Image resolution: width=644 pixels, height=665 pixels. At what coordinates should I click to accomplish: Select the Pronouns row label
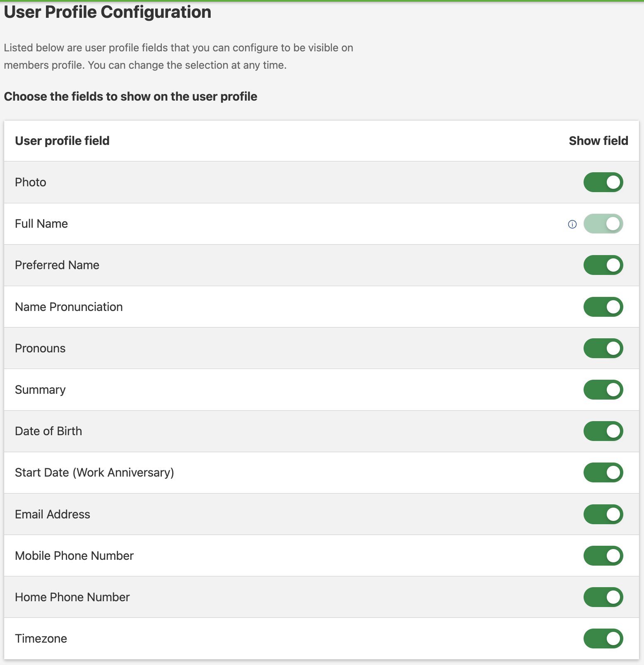tap(40, 348)
